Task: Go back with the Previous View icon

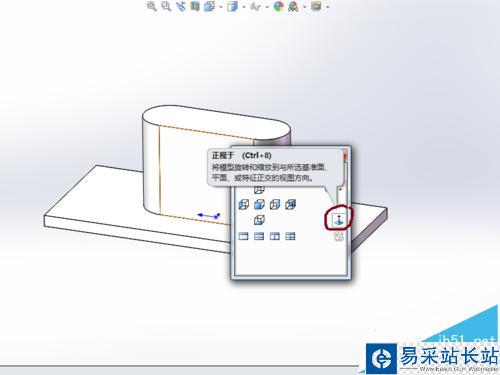Action: point(181,6)
